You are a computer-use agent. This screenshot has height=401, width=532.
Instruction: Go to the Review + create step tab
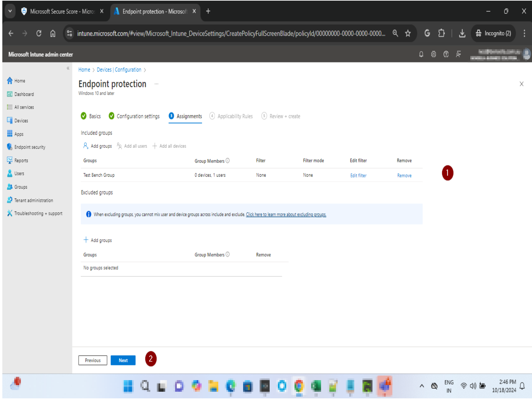point(281,116)
